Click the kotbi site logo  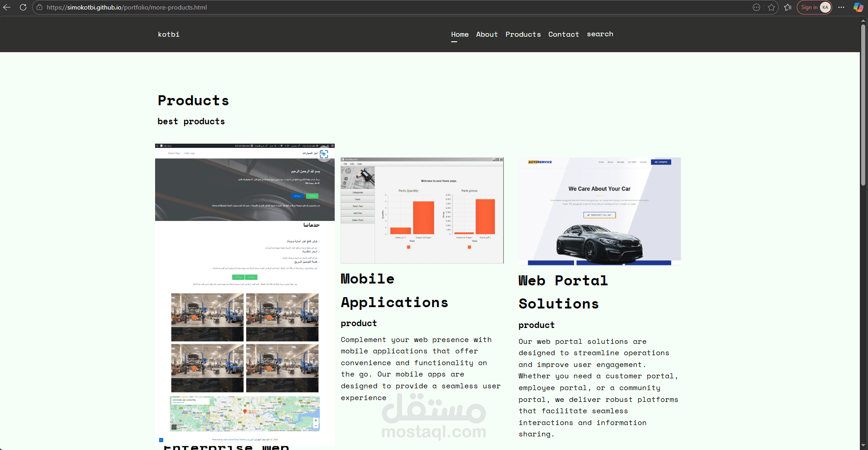(169, 34)
